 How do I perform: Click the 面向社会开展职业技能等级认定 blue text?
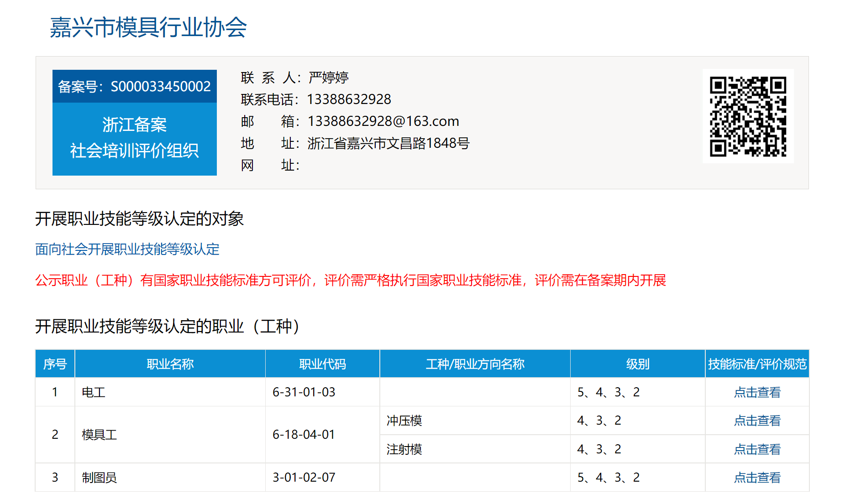coord(127,249)
